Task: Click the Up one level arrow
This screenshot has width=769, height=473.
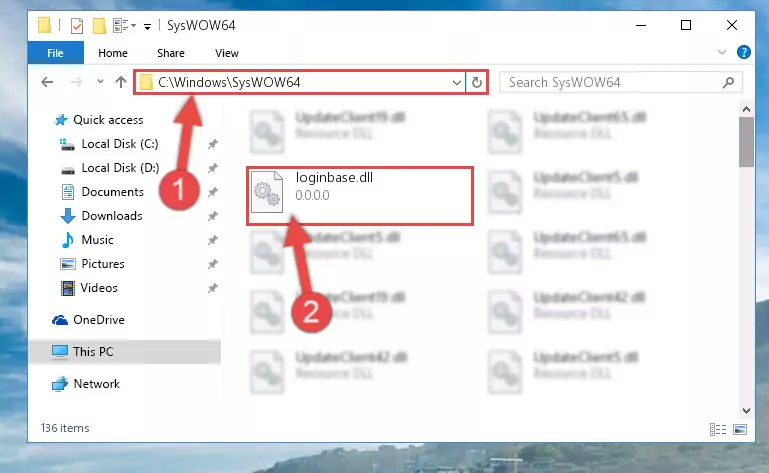Action: pos(120,83)
